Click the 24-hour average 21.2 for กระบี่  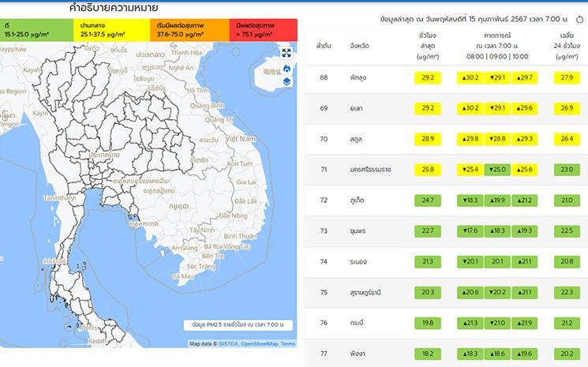[567, 323]
